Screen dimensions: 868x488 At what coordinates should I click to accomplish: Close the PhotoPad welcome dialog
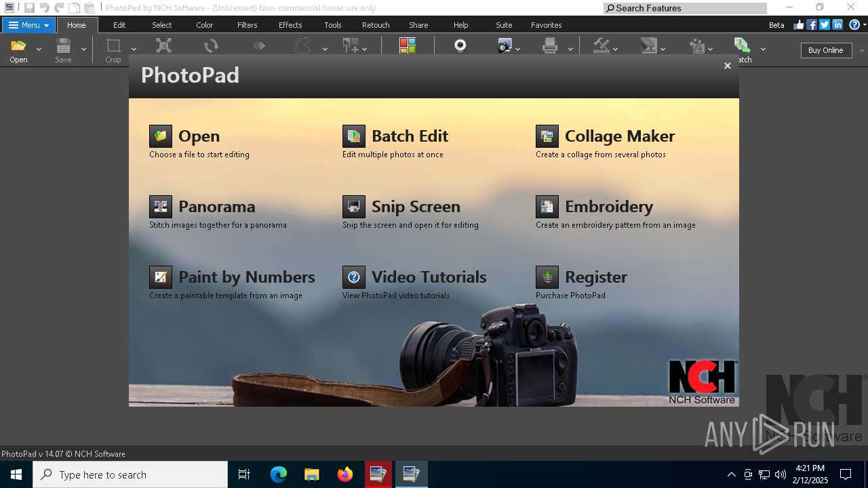727,66
